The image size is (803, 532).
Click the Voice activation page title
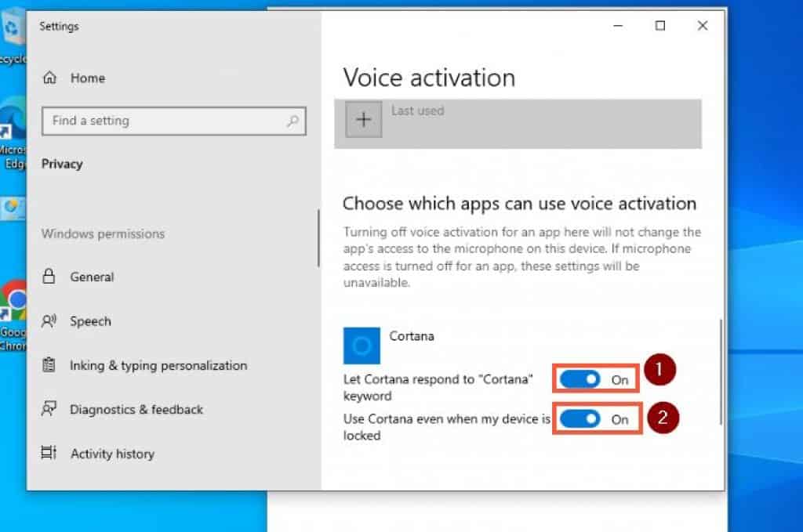pos(429,78)
